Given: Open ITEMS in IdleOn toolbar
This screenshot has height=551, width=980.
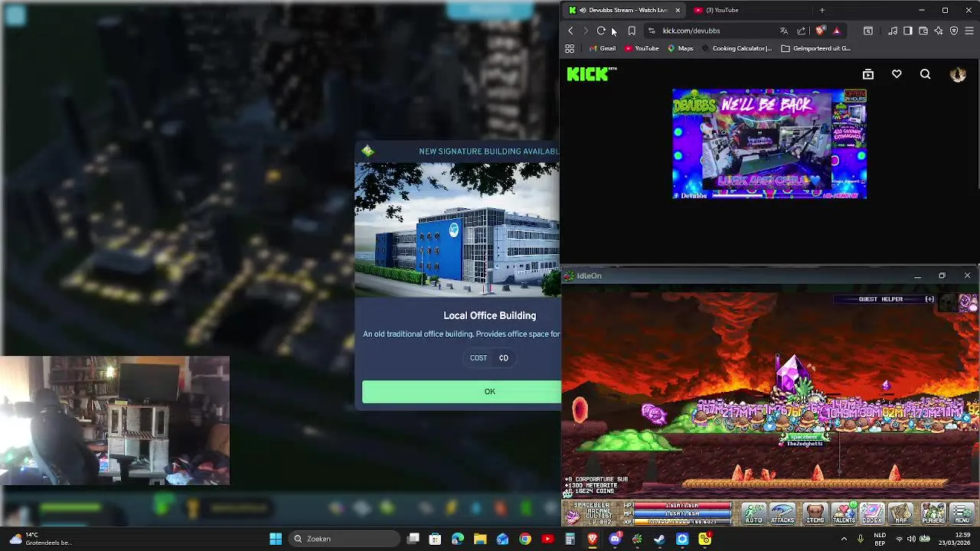Looking at the screenshot, I should tap(815, 514).
